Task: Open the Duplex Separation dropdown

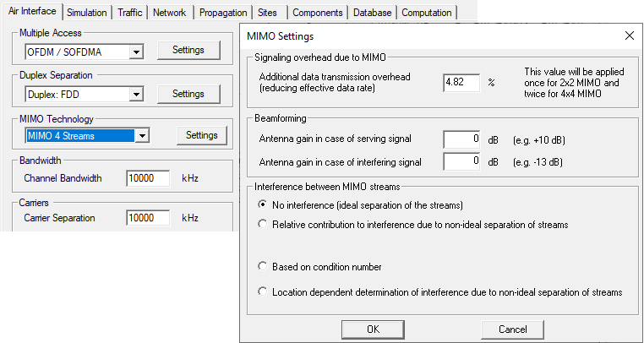Action: (x=135, y=94)
